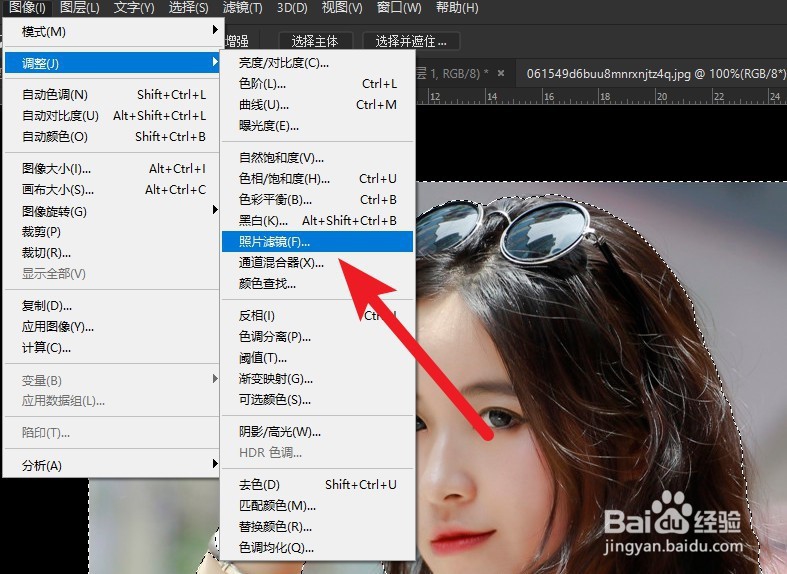
Task: Open 曲线(U)... adjustment
Action: point(317,105)
